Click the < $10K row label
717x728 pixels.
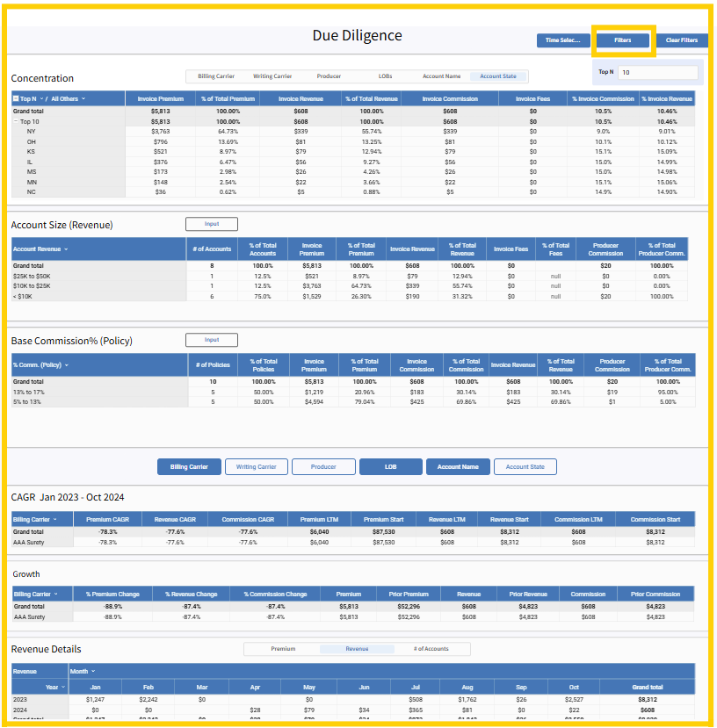click(x=23, y=297)
